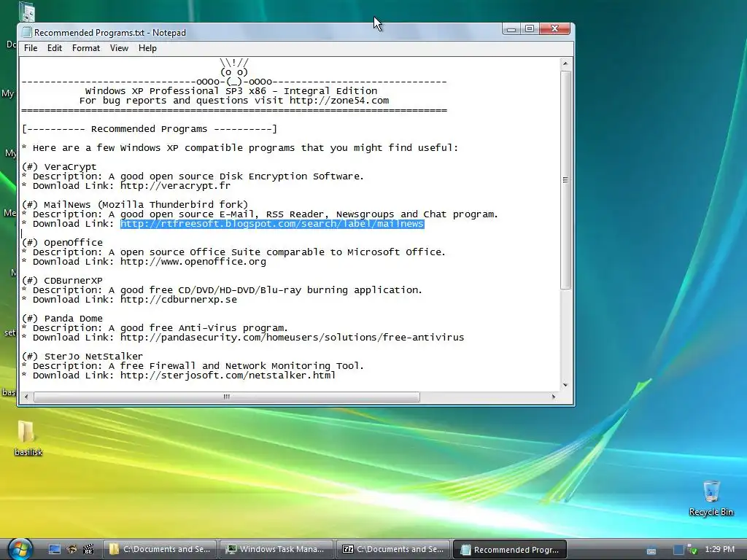Click the horizontal scrollbar right arrow
This screenshot has height=560, width=747.
coord(554,397)
